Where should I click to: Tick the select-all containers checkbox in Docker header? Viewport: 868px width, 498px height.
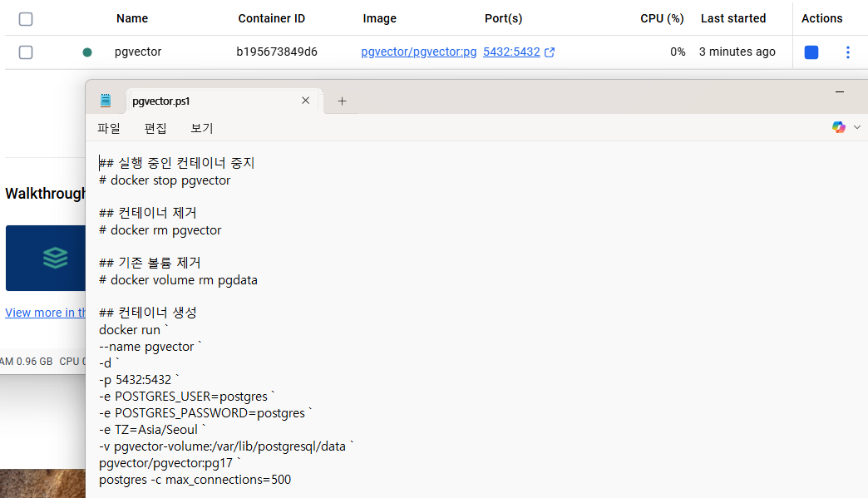coord(26,19)
